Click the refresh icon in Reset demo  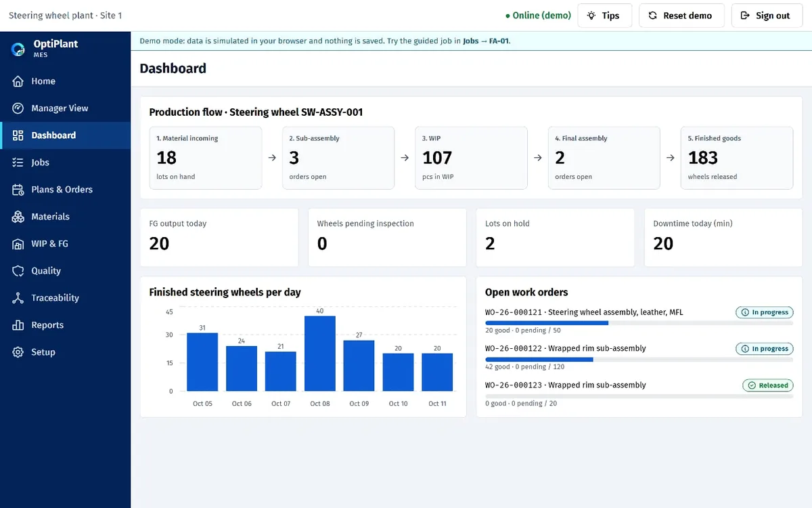652,16
